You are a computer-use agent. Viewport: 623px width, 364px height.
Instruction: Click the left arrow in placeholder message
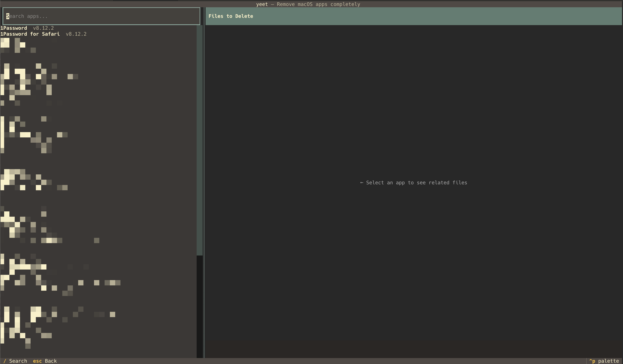362,183
